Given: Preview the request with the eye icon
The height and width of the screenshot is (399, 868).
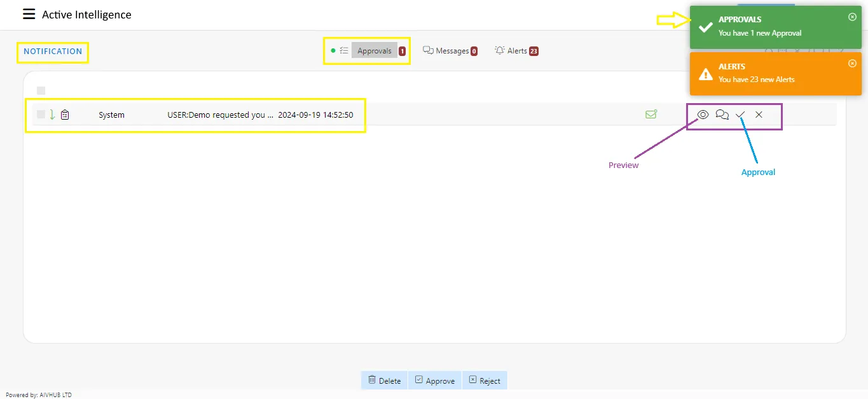Looking at the screenshot, I should [x=703, y=115].
